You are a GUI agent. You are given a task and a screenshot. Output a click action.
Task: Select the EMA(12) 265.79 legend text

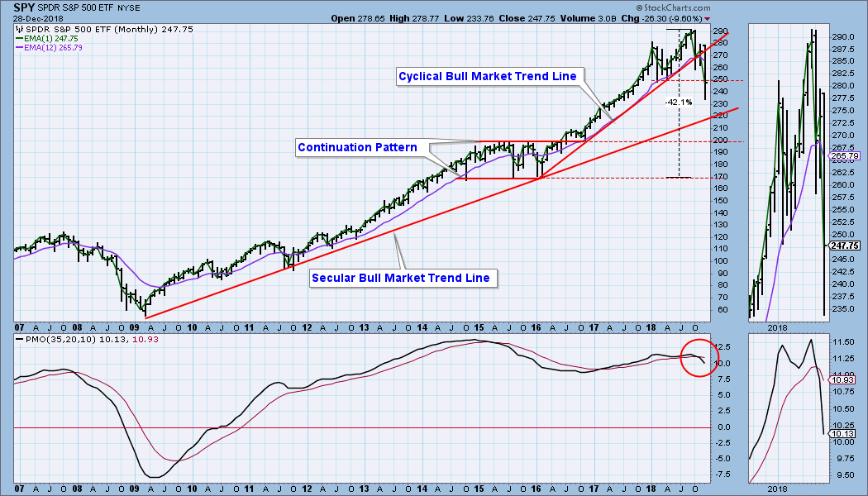coord(53,48)
